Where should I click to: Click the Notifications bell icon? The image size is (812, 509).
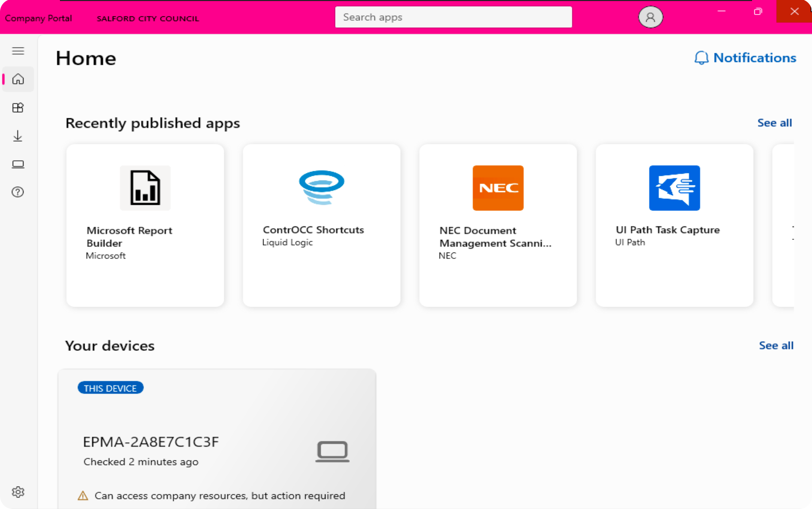point(701,57)
